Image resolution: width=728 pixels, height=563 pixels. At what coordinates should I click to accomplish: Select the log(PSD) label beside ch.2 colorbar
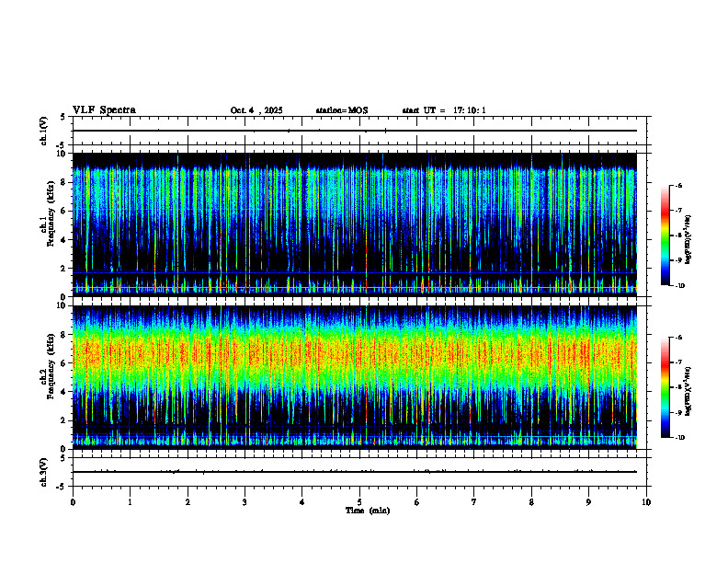tap(688, 391)
